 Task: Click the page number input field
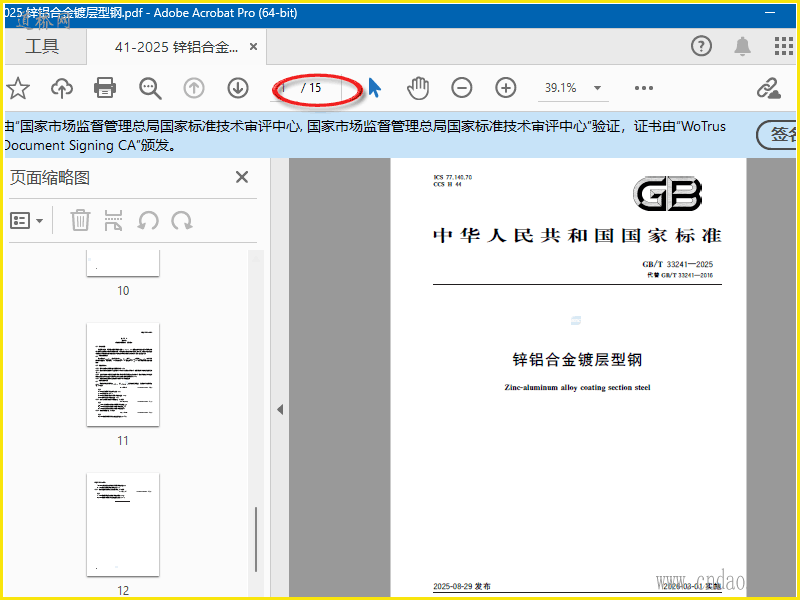click(x=284, y=88)
